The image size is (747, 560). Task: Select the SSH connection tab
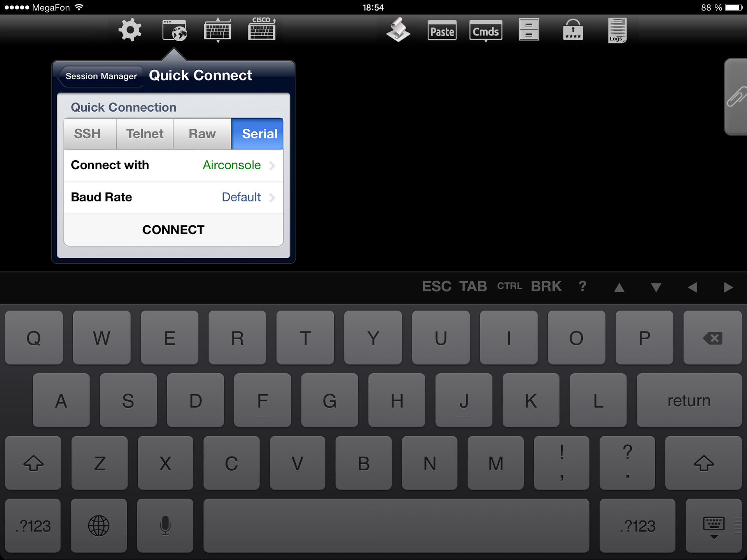(88, 133)
